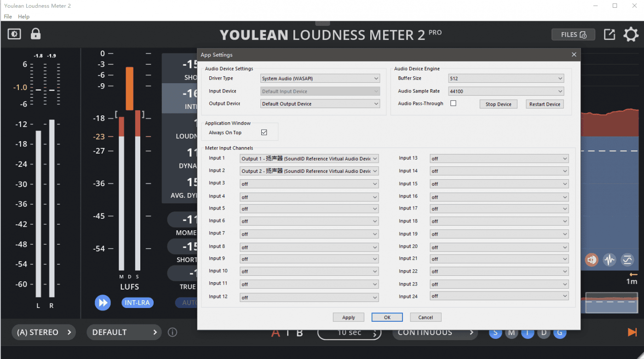Click the -23 LUFS target label

coord(99,137)
